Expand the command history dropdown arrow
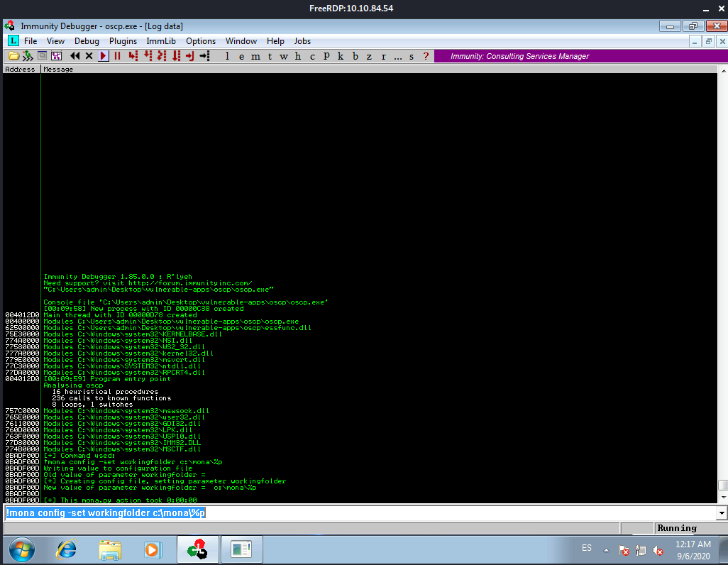Screen dimensions: 728x565 click(722, 513)
